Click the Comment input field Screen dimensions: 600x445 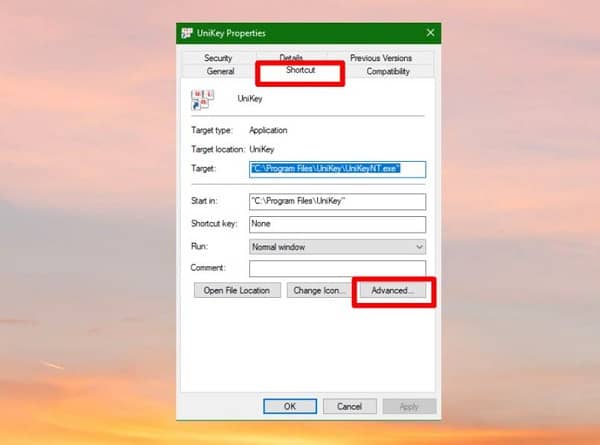(337, 269)
